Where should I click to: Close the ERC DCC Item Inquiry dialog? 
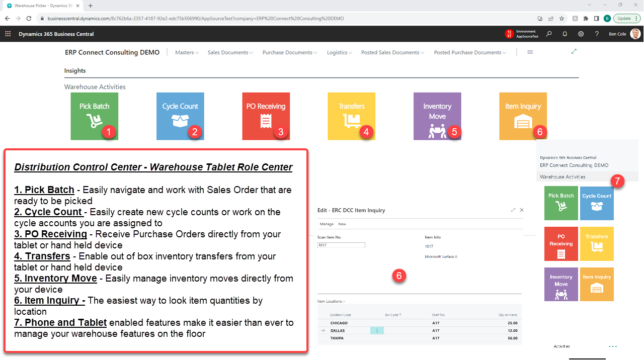521,210
